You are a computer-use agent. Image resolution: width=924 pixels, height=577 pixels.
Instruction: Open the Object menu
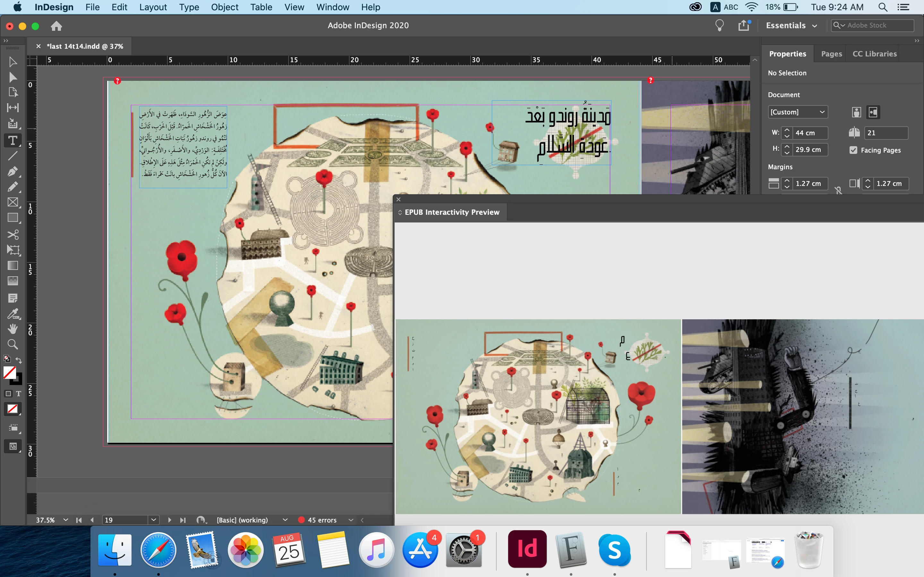click(225, 7)
